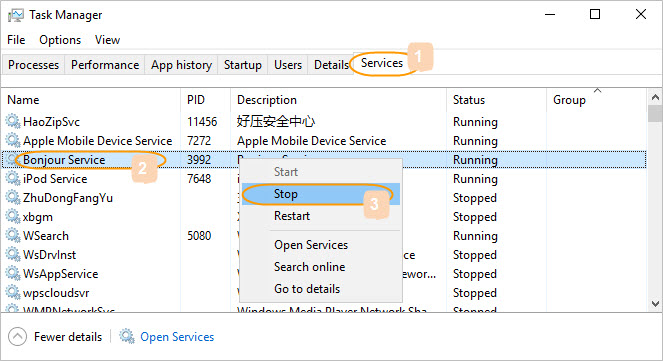
Task: Select the iPod Service name
Action: (55, 179)
